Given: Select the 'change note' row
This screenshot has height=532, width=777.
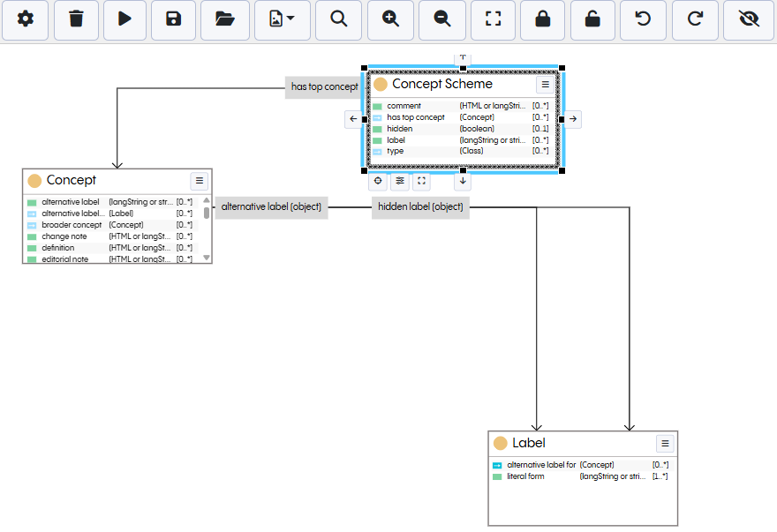Looking at the screenshot, I should coord(112,236).
